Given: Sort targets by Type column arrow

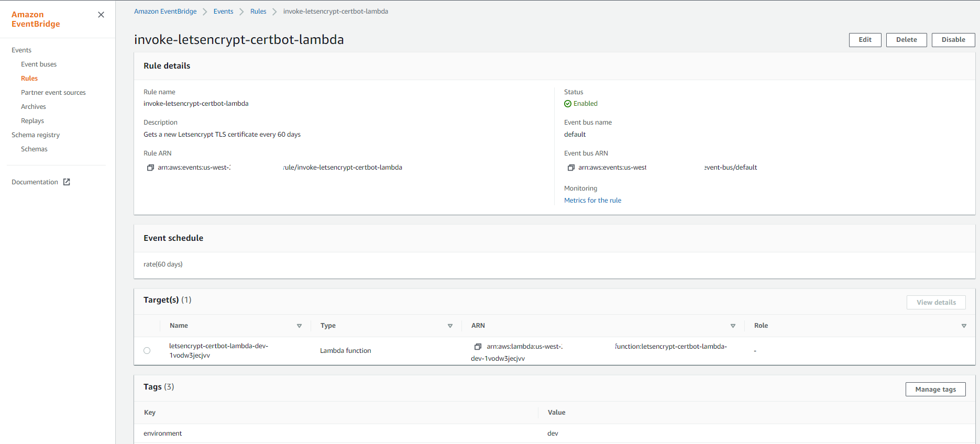Looking at the screenshot, I should coord(450,326).
